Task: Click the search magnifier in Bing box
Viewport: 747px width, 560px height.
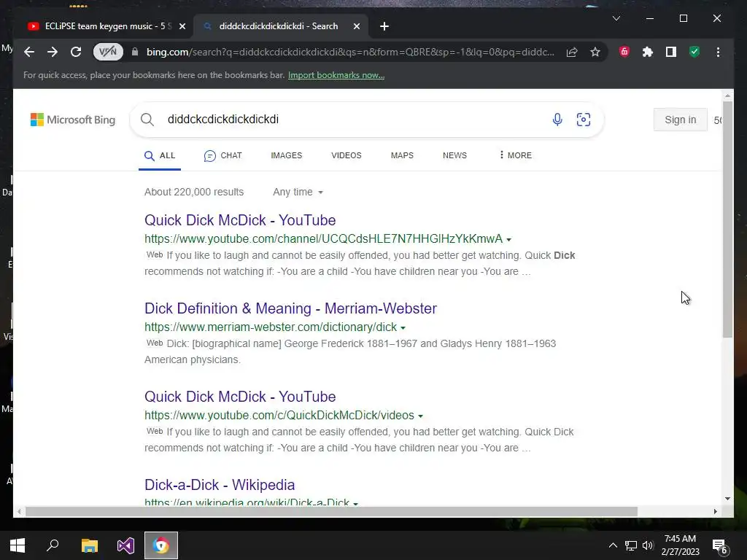Action: (147, 120)
